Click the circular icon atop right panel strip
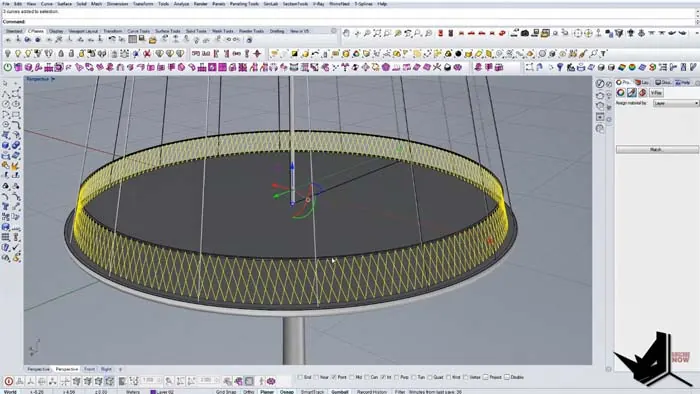 [600, 83]
